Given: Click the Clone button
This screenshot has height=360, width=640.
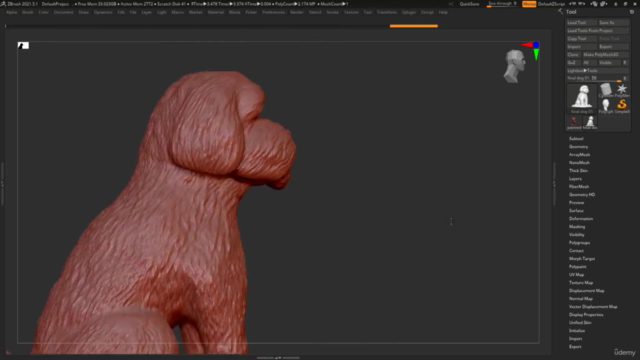Looking at the screenshot, I should tap(573, 54).
